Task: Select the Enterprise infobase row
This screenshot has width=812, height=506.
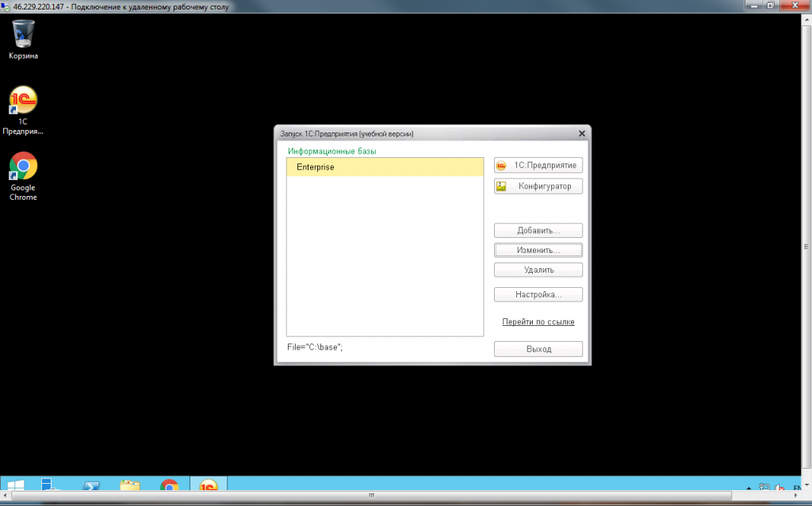Action: 385,167
